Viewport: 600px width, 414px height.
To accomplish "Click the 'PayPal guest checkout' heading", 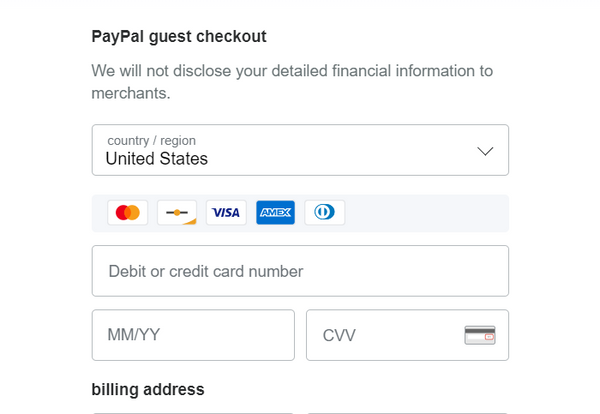I will click(x=179, y=37).
